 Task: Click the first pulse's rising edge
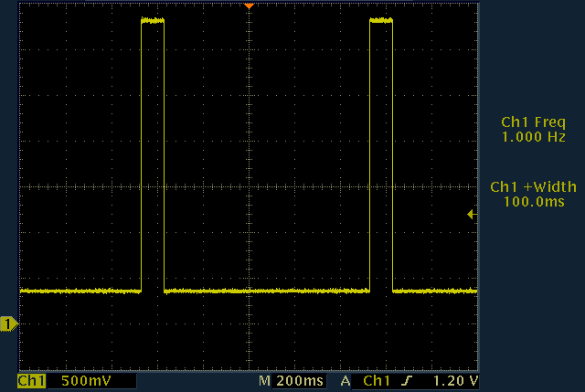141,155
